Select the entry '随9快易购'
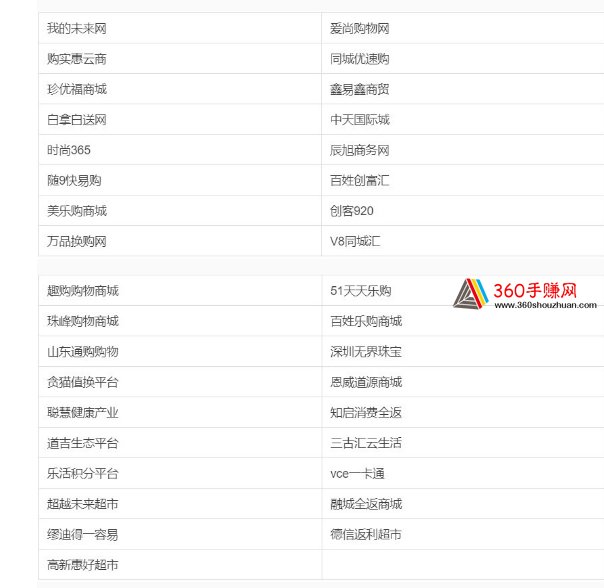Viewport: 604px width, 588px height. pos(74,180)
